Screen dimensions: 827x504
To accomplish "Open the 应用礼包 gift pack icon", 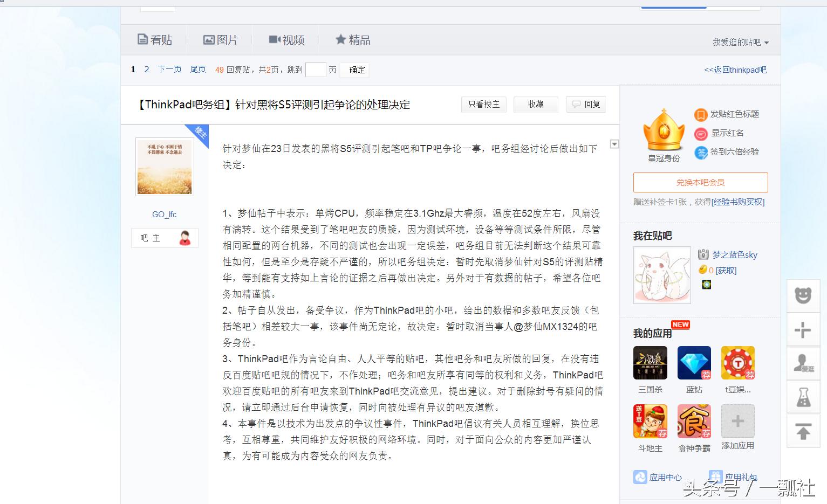I will [x=716, y=477].
